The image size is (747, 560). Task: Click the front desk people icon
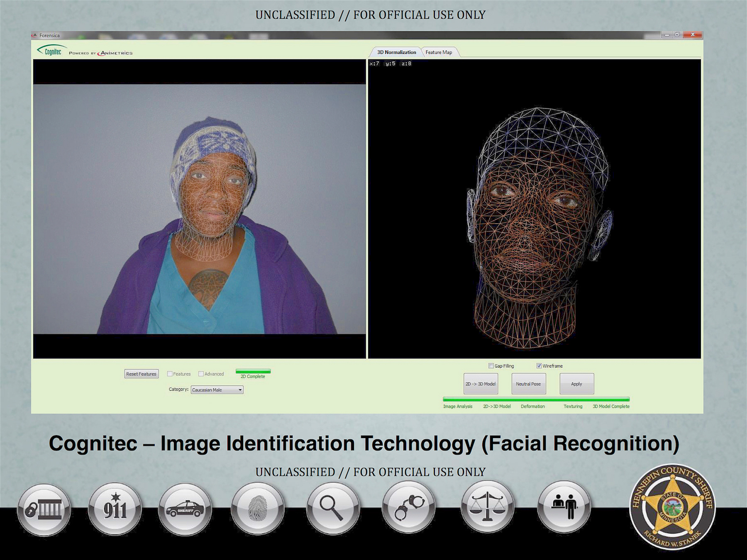pyautogui.click(x=564, y=507)
